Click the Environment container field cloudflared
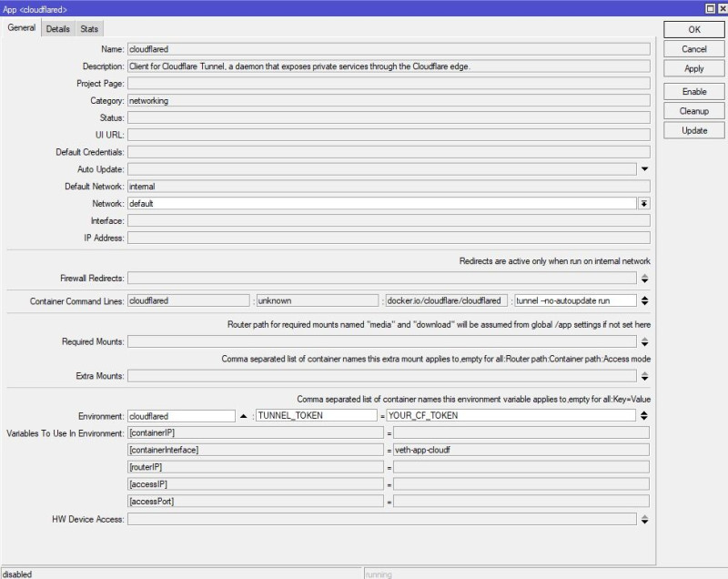 click(x=181, y=416)
